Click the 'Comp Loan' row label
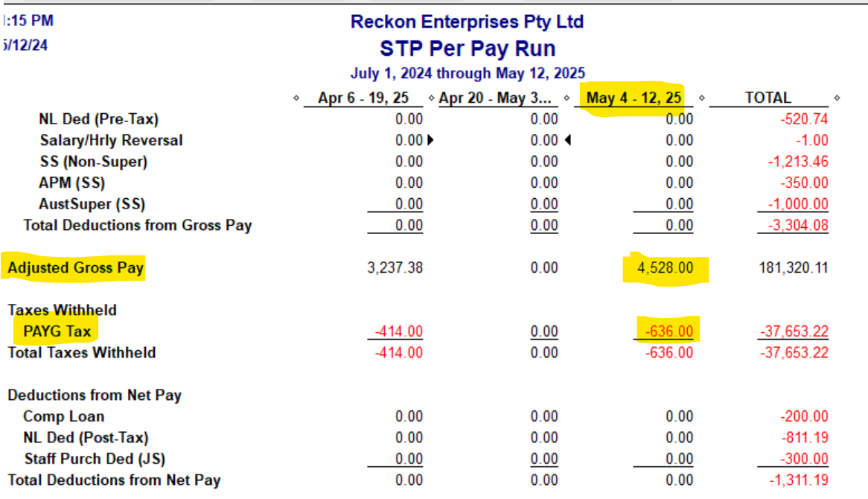This screenshot has height=499, width=868. coord(64,416)
